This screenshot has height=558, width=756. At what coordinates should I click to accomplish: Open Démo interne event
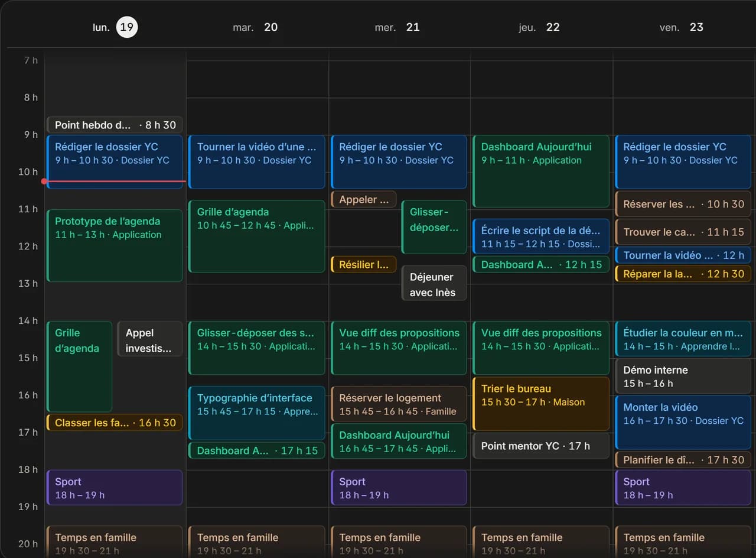point(683,376)
